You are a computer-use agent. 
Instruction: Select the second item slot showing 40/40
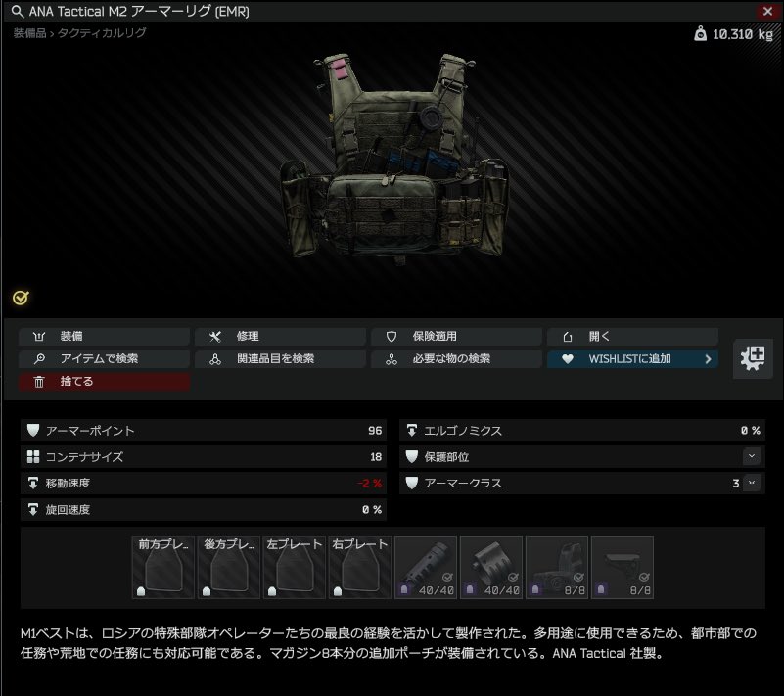pos(491,568)
